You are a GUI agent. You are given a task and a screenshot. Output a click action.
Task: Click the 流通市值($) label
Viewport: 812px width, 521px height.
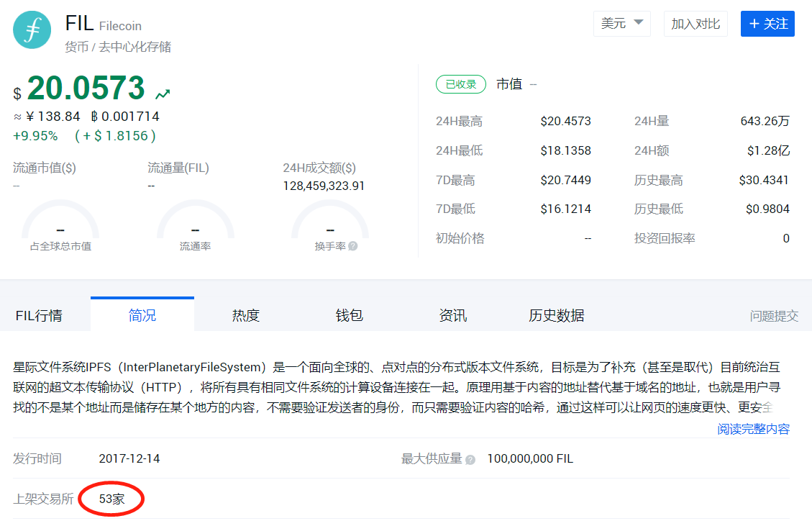45,168
